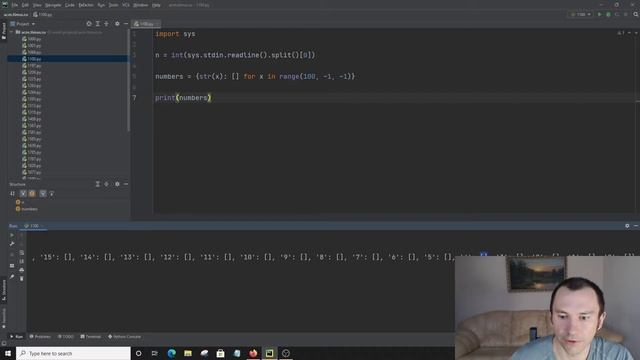The width and height of the screenshot is (640, 360).
Task: Open the Window menu
Action: (x=141, y=5)
